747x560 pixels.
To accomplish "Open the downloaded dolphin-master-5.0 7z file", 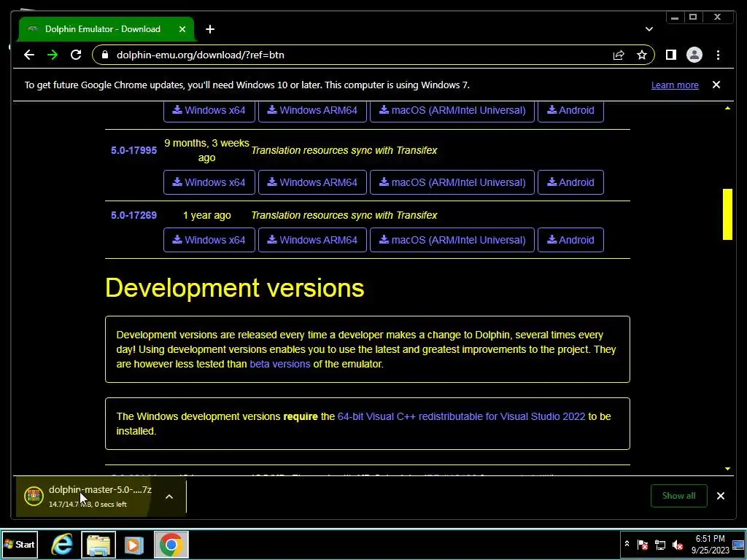I will 100,489.
